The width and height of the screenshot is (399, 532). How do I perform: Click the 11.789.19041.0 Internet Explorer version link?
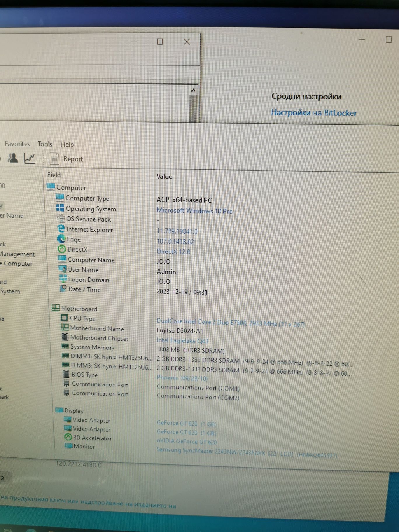(x=177, y=231)
